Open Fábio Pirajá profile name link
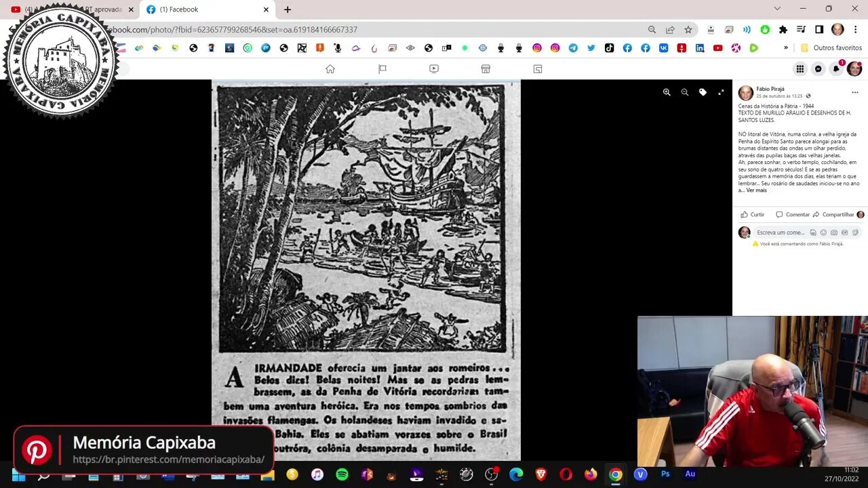This screenshot has width=868, height=488. coord(771,89)
